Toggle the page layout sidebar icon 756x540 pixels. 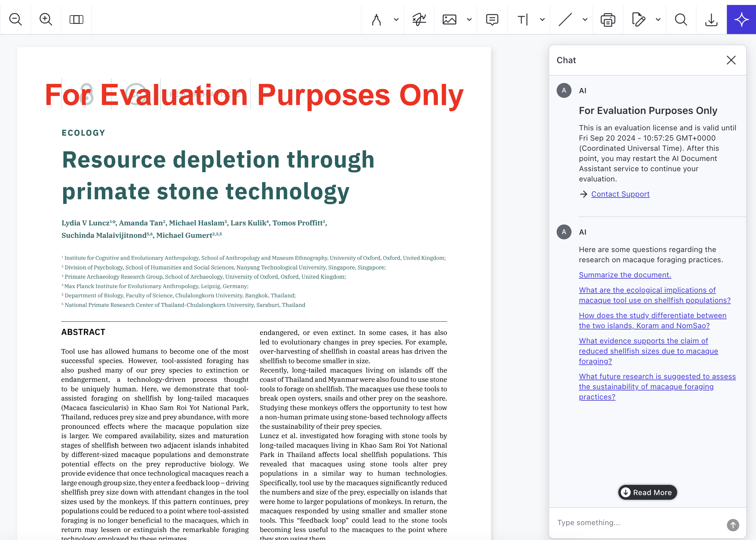click(76, 19)
